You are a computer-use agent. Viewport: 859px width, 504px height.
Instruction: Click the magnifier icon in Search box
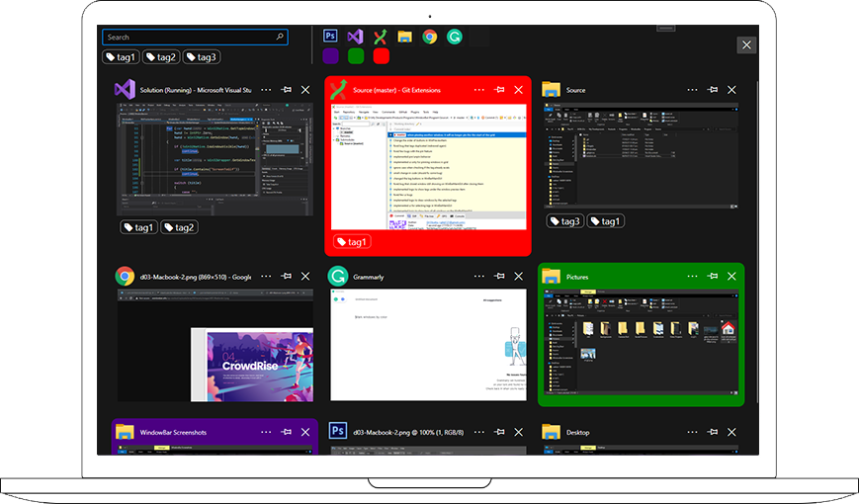(280, 37)
